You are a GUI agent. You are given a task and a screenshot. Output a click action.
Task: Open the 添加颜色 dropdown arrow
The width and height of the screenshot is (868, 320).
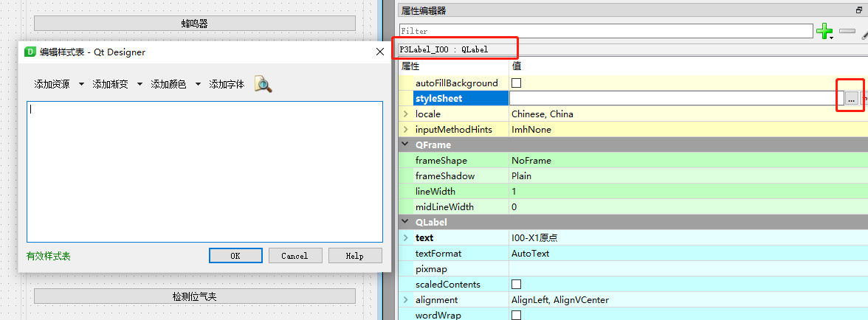coord(198,85)
